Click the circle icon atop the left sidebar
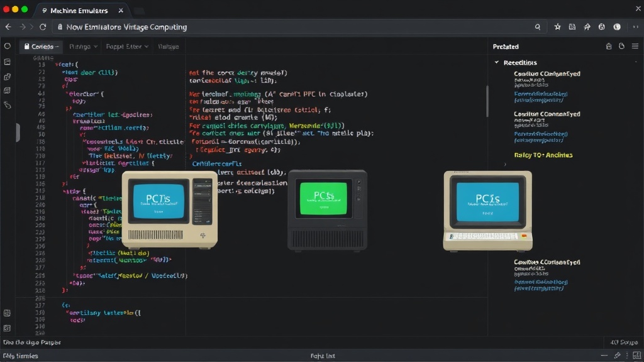Viewport: 644px width, 362px height. (8, 46)
